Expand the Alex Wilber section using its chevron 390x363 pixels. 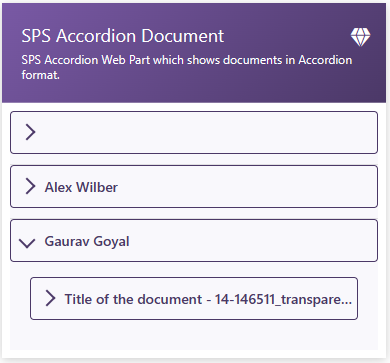click(x=30, y=186)
